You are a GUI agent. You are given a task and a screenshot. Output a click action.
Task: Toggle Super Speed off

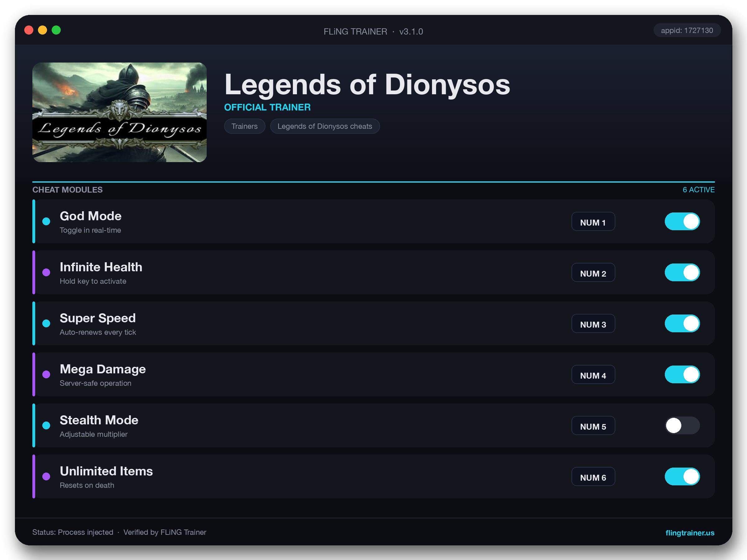click(682, 323)
